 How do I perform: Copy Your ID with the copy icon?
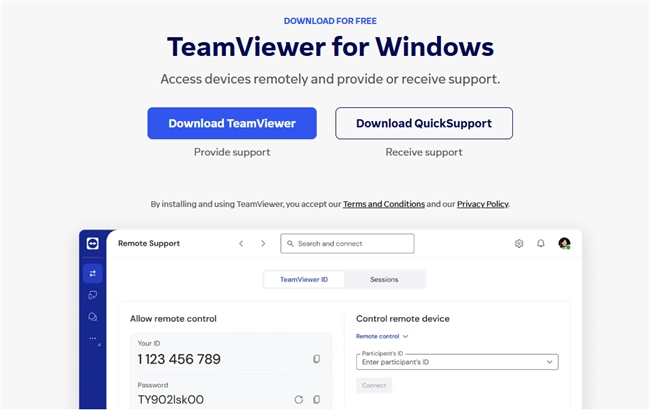(x=316, y=359)
